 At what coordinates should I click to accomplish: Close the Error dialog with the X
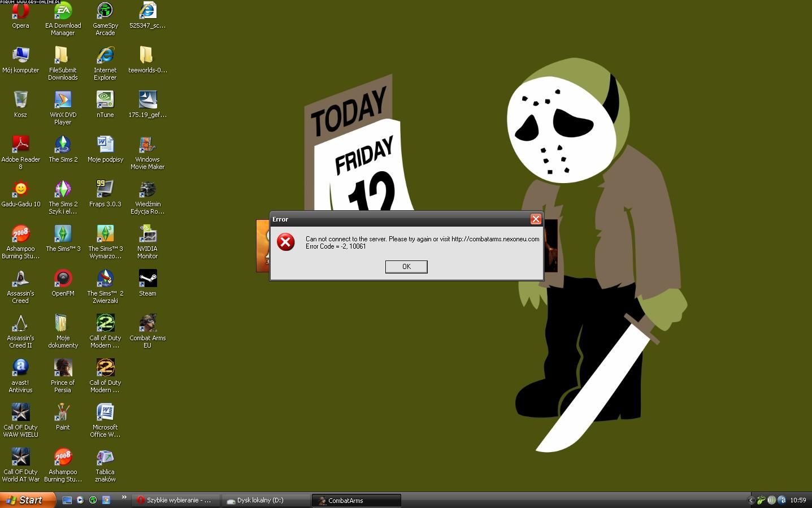[536, 219]
